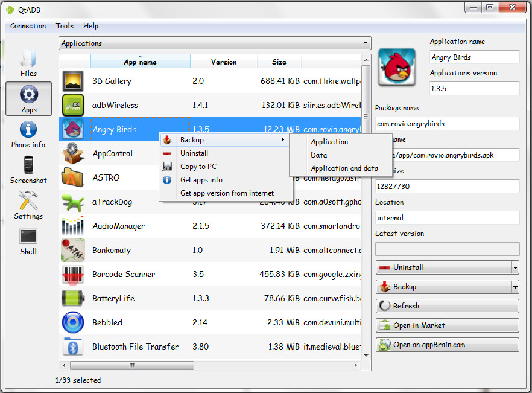Click the Refresh button
Screen dimensions: 532x393
point(448,306)
